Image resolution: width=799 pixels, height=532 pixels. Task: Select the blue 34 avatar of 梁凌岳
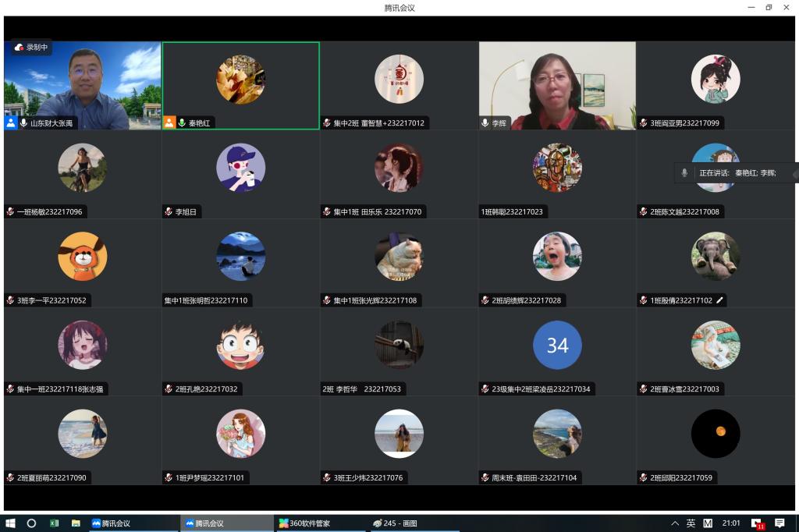[x=557, y=345]
